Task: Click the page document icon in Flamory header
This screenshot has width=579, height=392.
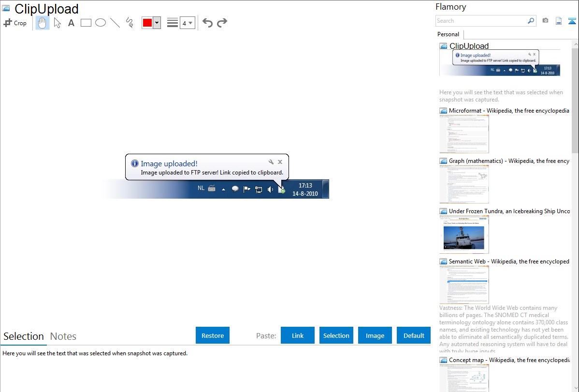Action: point(559,21)
